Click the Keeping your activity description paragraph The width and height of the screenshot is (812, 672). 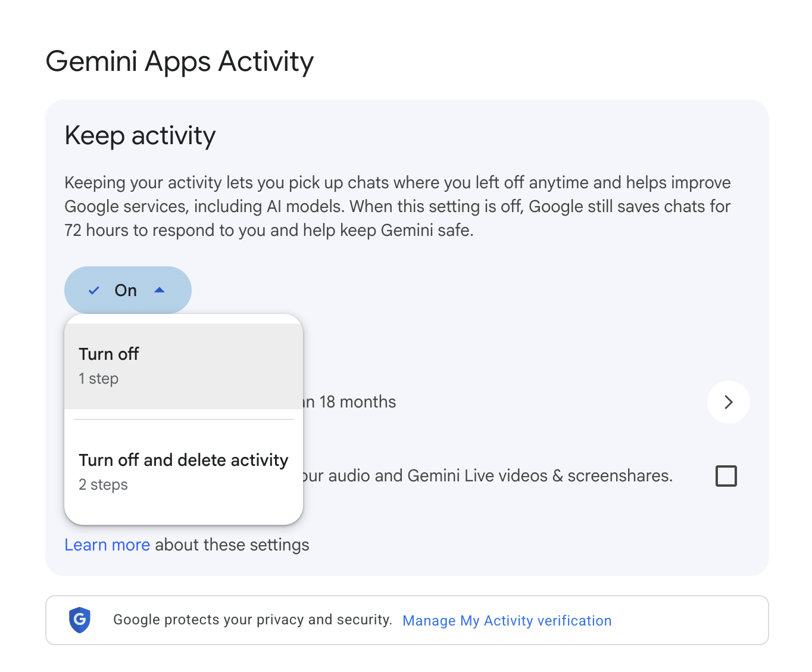(x=398, y=206)
